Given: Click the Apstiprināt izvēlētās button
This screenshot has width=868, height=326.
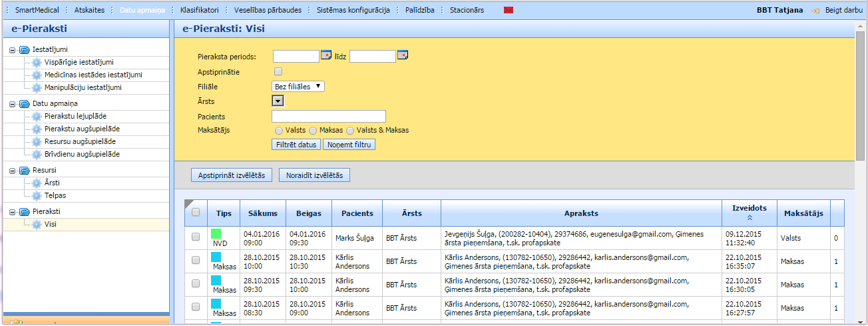Looking at the screenshot, I should [x=231, y=175].
